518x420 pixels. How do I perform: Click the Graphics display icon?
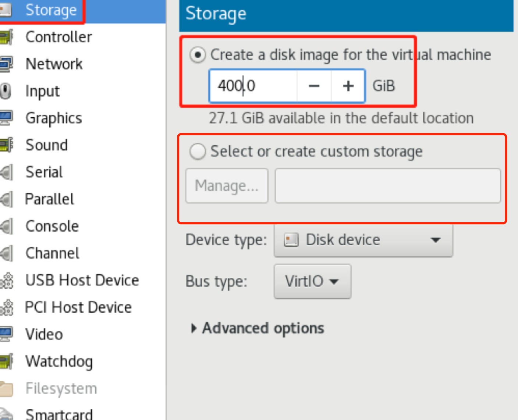6,118
